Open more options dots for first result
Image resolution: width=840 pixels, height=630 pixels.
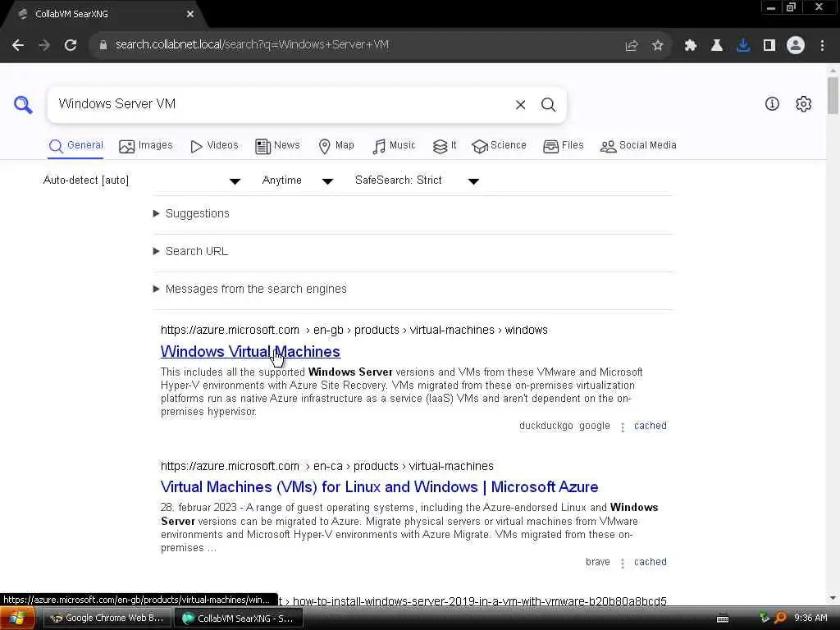[622, 427]
